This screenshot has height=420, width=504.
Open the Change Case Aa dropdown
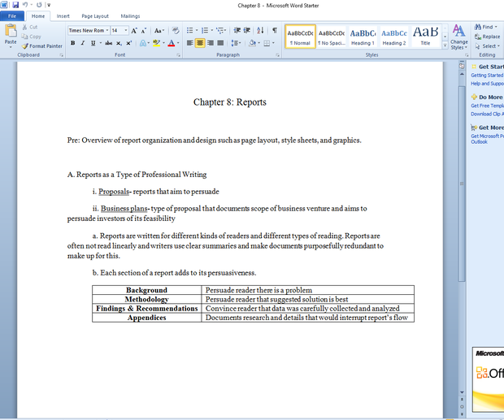pyautogui.click(x=159, y=31)
